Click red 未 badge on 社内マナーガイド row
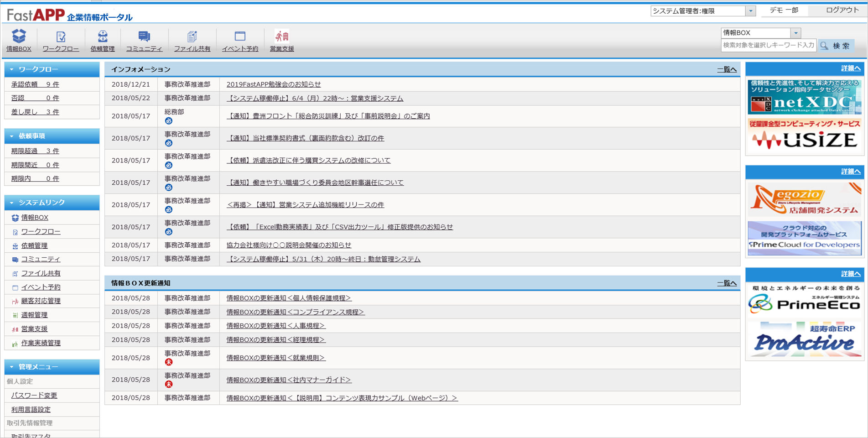Viewport: 868px width, 438px height. pyautogui.click(x=169, y=384)
